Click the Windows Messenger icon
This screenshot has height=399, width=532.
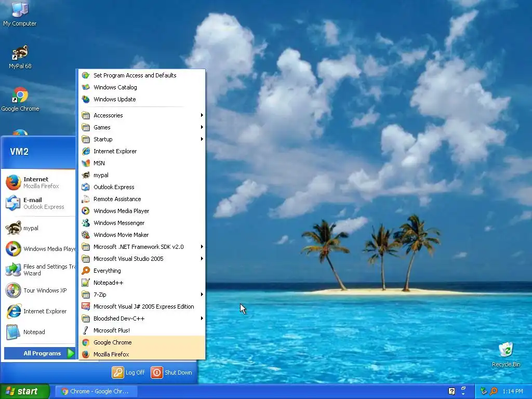pyautogui.click(x=86, y=223)
